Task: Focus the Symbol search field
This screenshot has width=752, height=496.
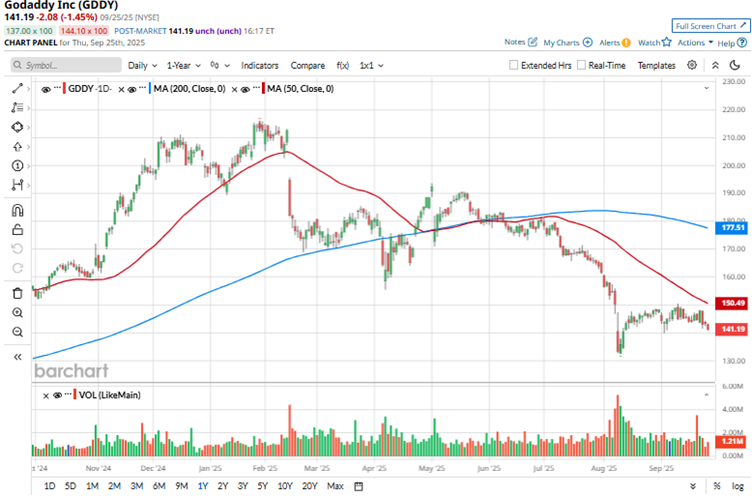Action: (66, 65)
